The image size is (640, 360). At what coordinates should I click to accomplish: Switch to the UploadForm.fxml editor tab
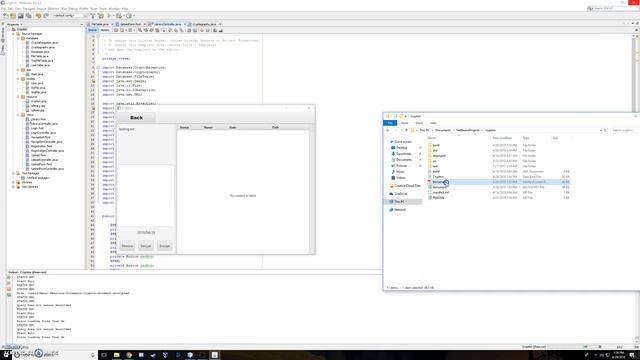click(131, 24)
